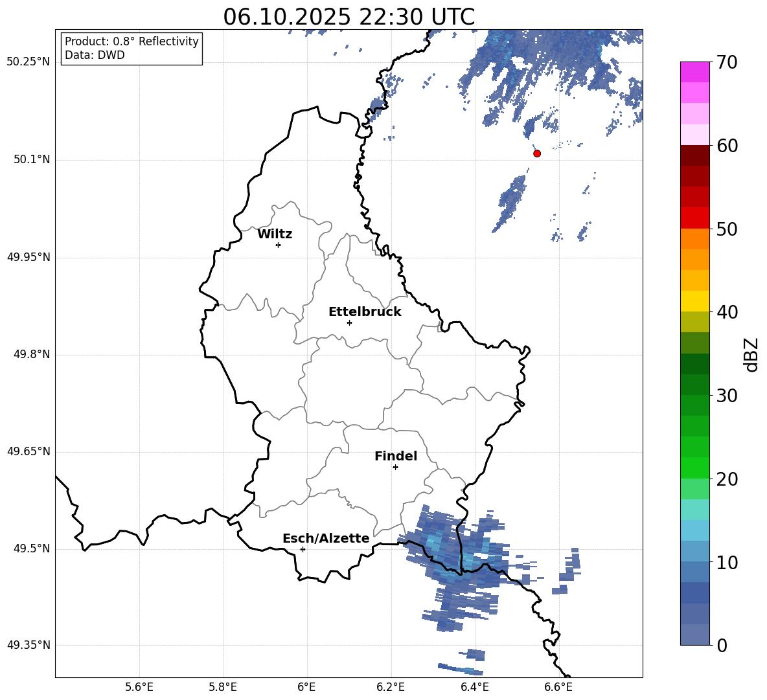
Task: Click the yellow colorbar segment at 40
Action: tap(695, 301)
